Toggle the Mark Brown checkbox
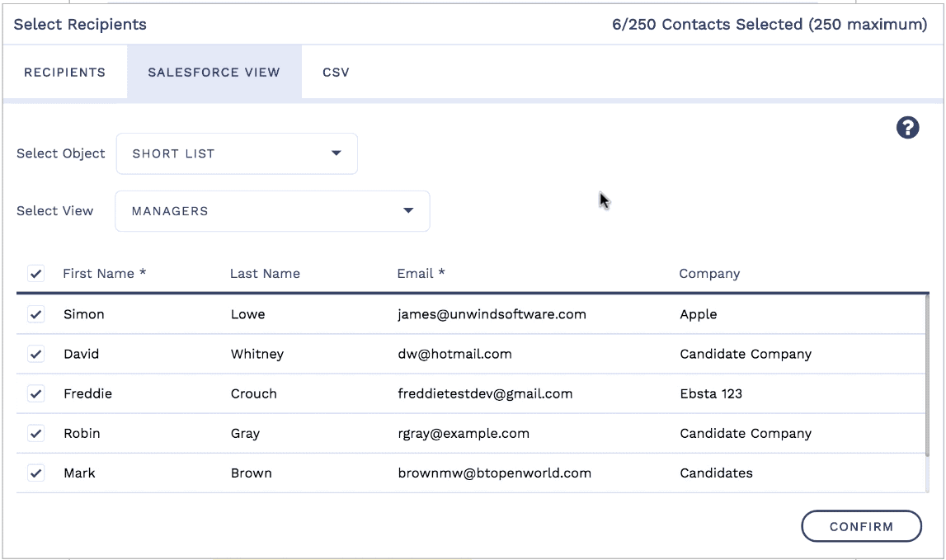The width and height of the screenshot is (946, 560). click(35, 473)
